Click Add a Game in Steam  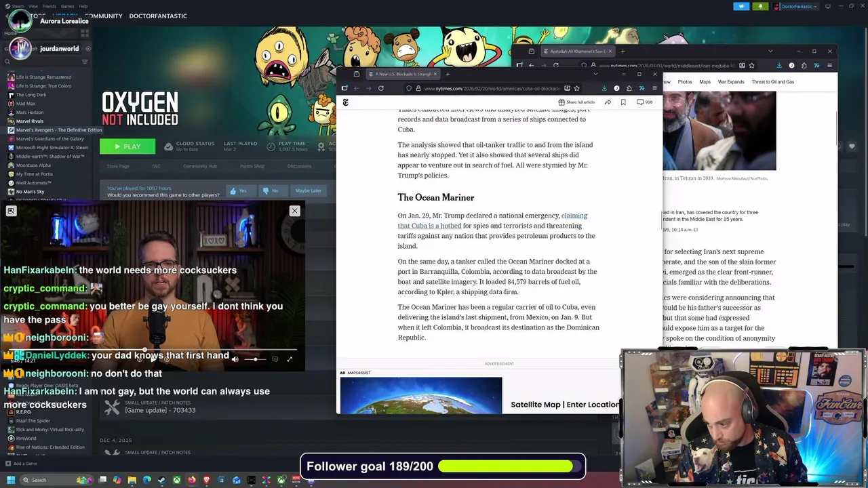pos(21,464)
